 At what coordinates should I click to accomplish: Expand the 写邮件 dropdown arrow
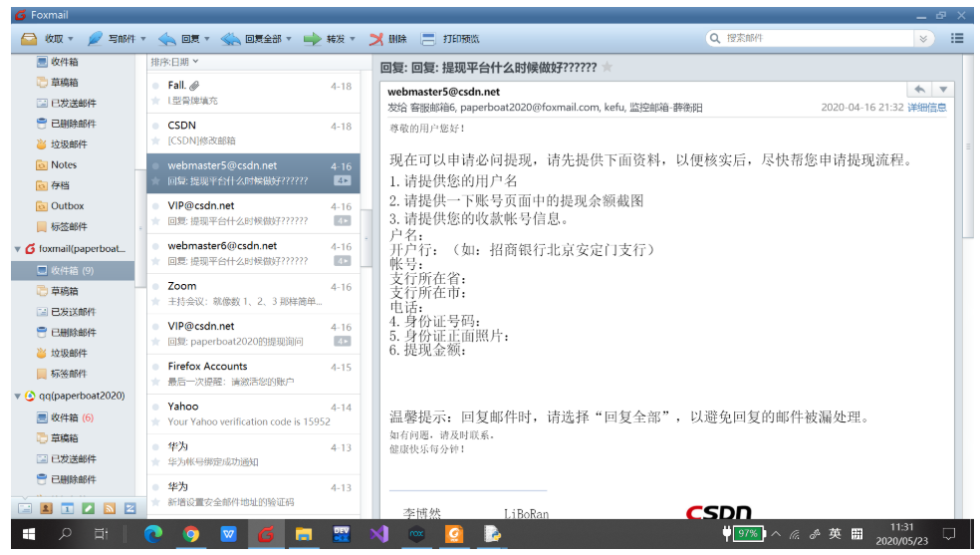143,39
